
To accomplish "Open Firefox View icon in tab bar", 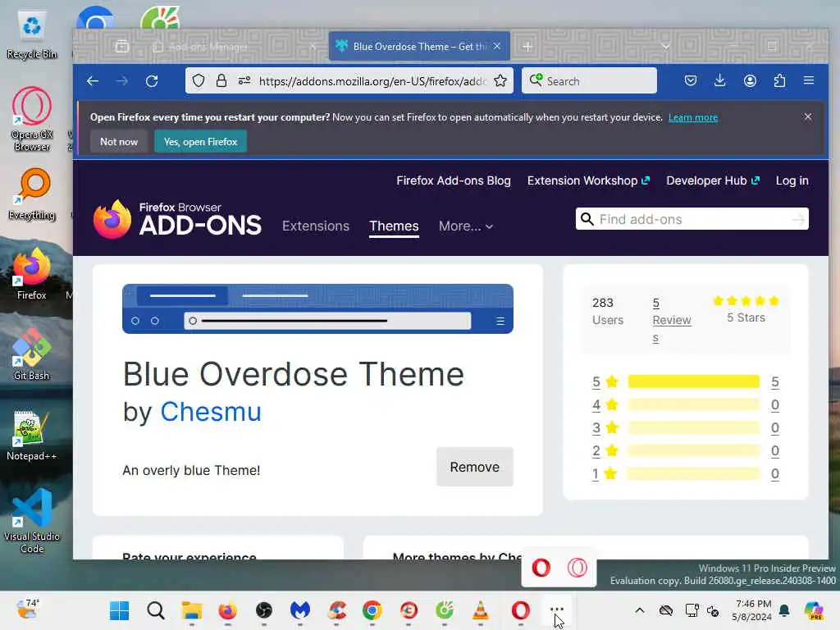I will point(122,47).
